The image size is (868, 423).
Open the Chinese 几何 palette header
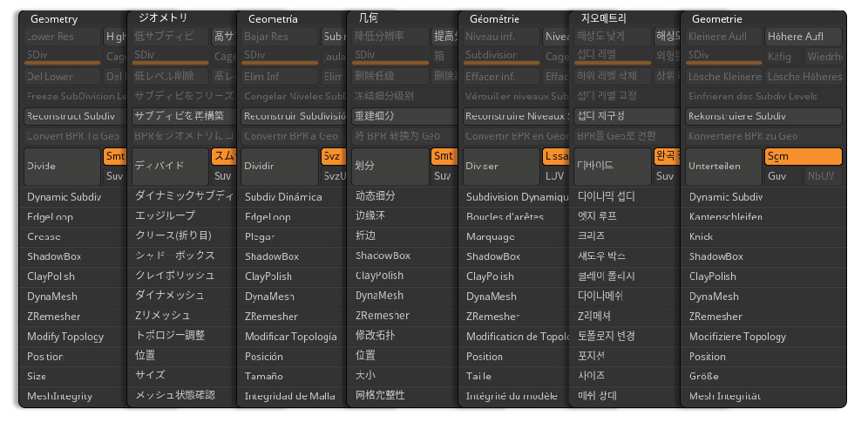click(368, 17)
